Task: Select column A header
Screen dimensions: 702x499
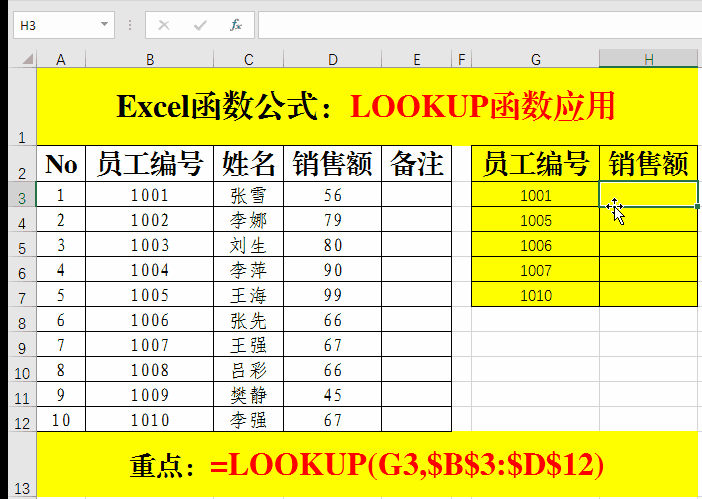Action: pos(61,60)
